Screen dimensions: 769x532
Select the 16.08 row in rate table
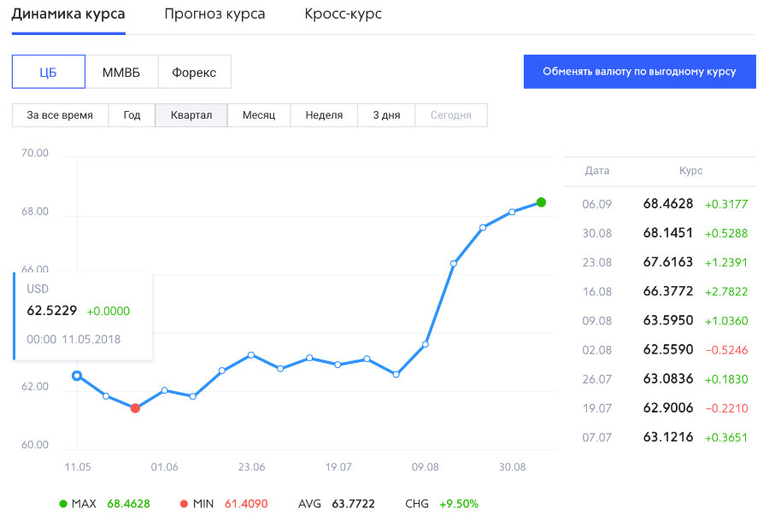(x=660, y=291)
